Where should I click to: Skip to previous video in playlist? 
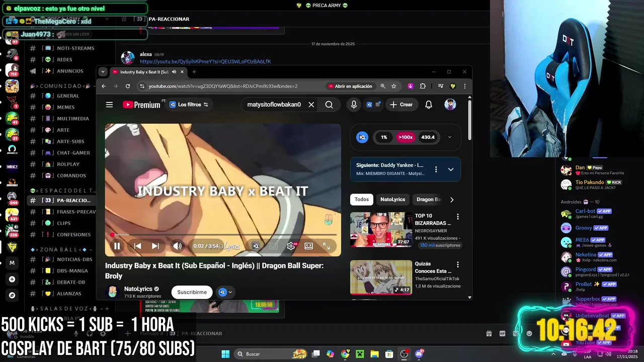(x=137, y=246)
